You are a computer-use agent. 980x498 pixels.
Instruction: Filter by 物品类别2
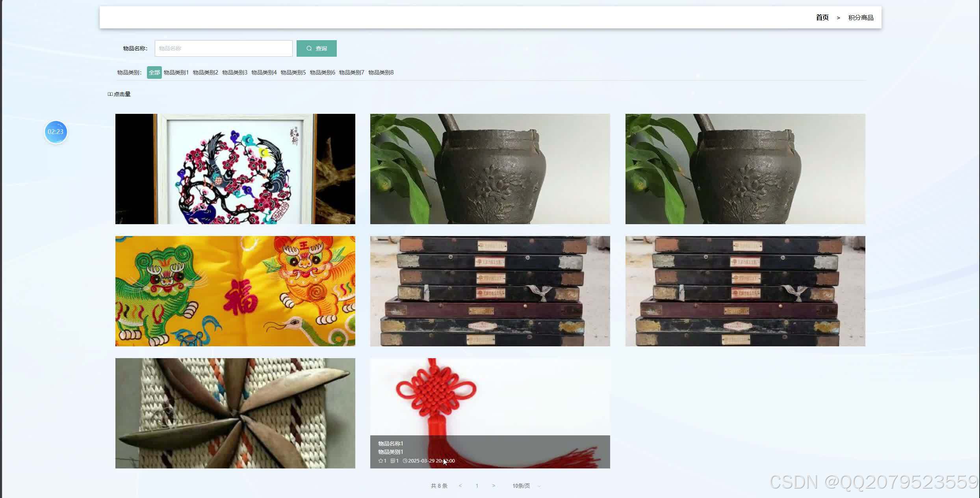click(x=205, y=72)
